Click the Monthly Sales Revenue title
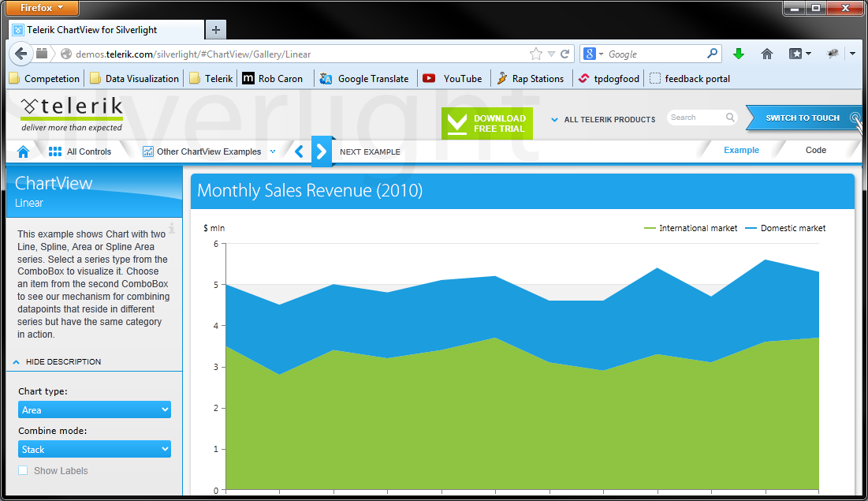The image size is (868, 501). click(x=310, y=191)
